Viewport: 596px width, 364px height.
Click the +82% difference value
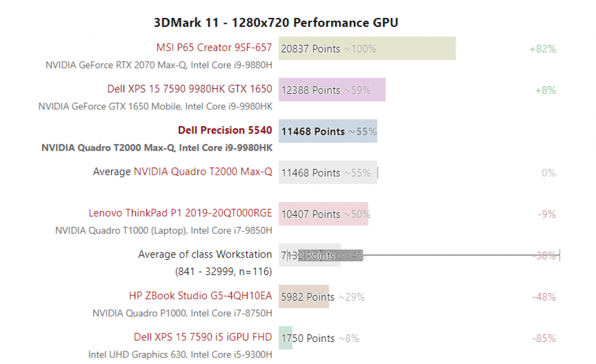click(542, 49)
